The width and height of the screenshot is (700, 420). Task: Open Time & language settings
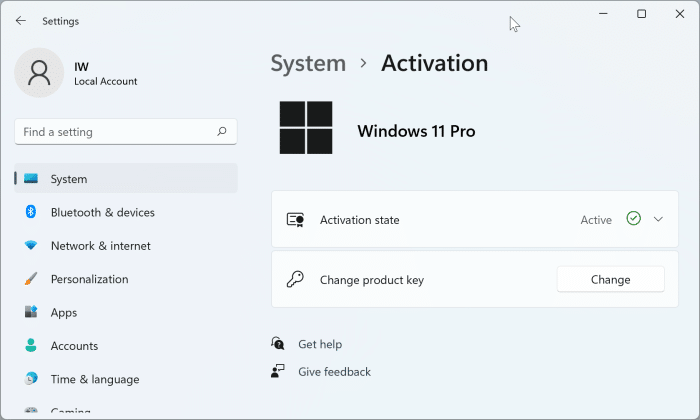pos(126,379)
